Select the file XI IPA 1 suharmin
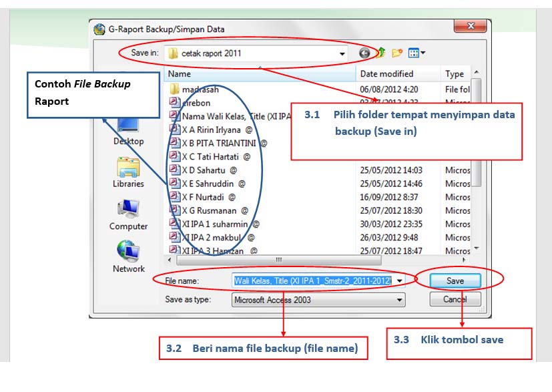 [216, 224]
